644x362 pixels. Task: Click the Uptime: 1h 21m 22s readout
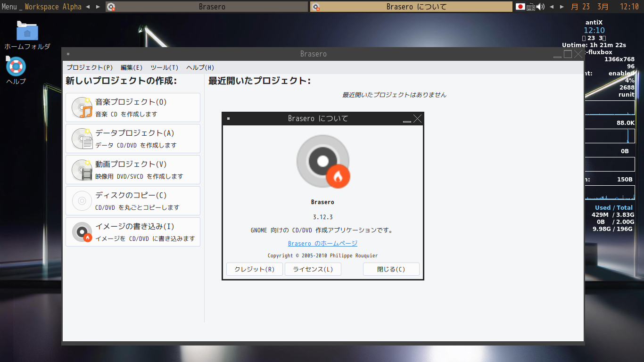pyautogui.click(x=594, y=45)
